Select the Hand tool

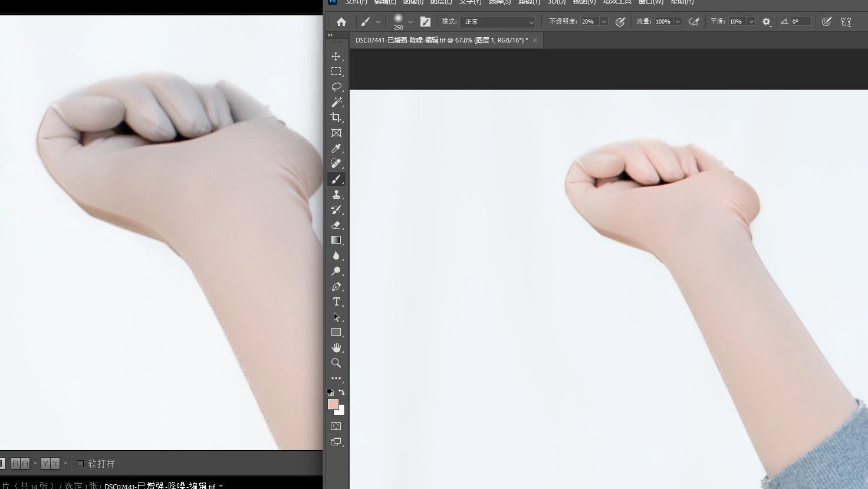(336, 347)
